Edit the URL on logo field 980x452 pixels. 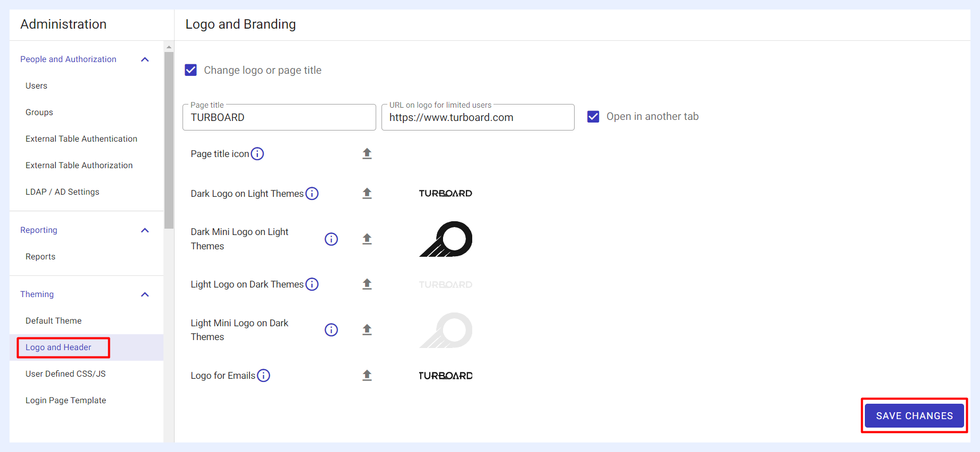[478, 117]
